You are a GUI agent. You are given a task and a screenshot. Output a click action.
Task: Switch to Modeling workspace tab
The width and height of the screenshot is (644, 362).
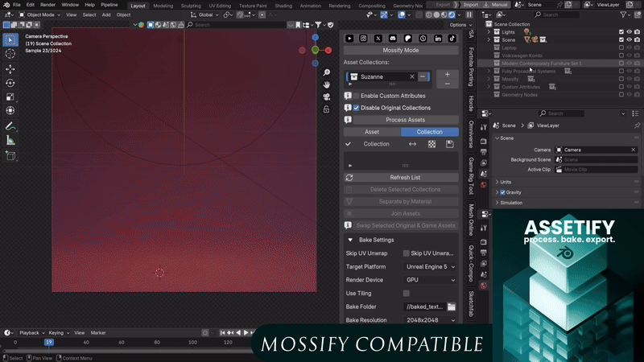tap(163, 6)
